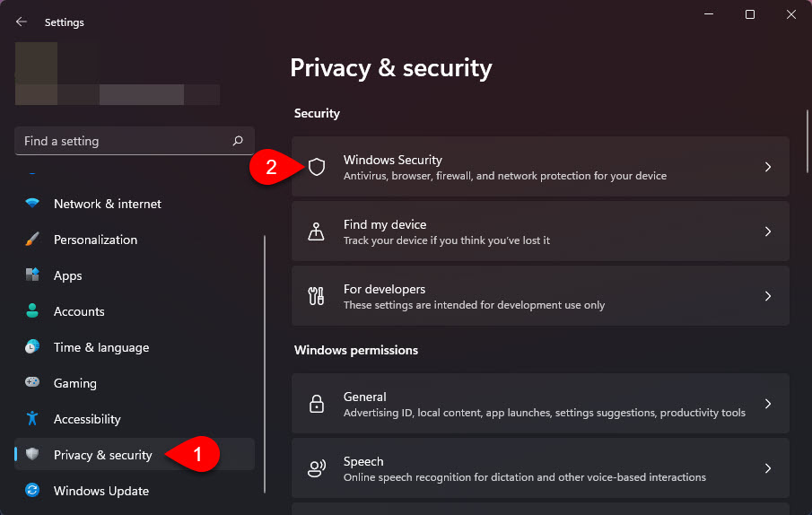Click 'Online speech recognition' description text
812x515 pixels.
click(525, 477)
